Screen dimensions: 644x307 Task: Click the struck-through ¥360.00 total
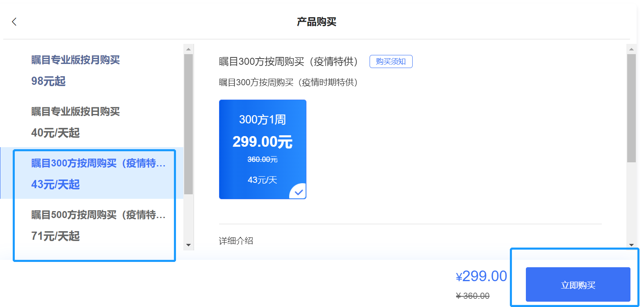473,296
